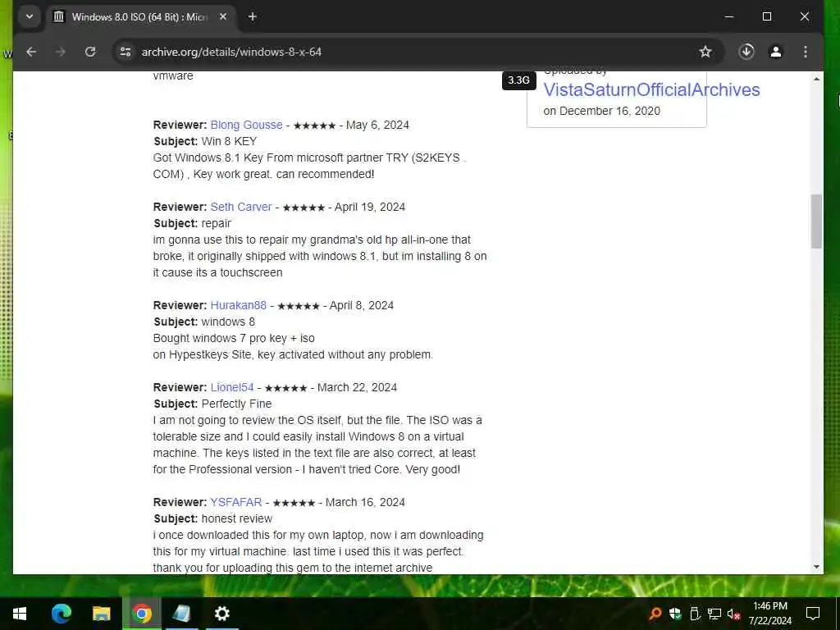The height and width of the screenshot is (630, 840).
Task: Open the Windows Start menu
Action: click(20, 614)
